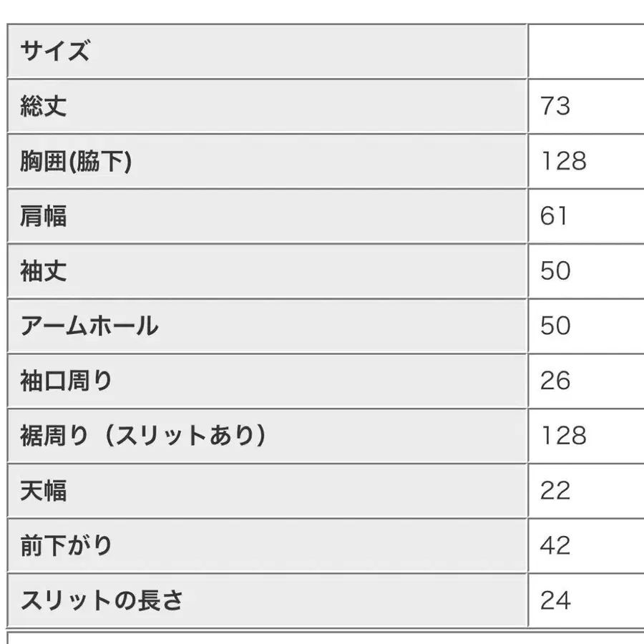Click the 裾周り value 128

[x=563, y=436]
